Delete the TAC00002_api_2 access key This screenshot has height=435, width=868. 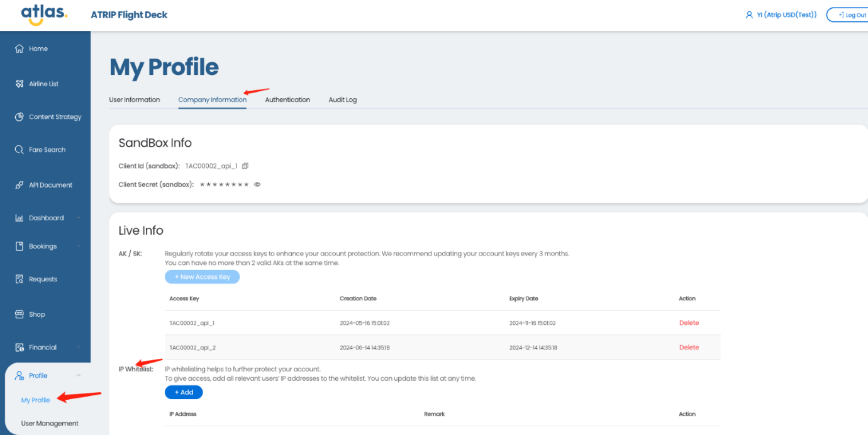[689, 347]
